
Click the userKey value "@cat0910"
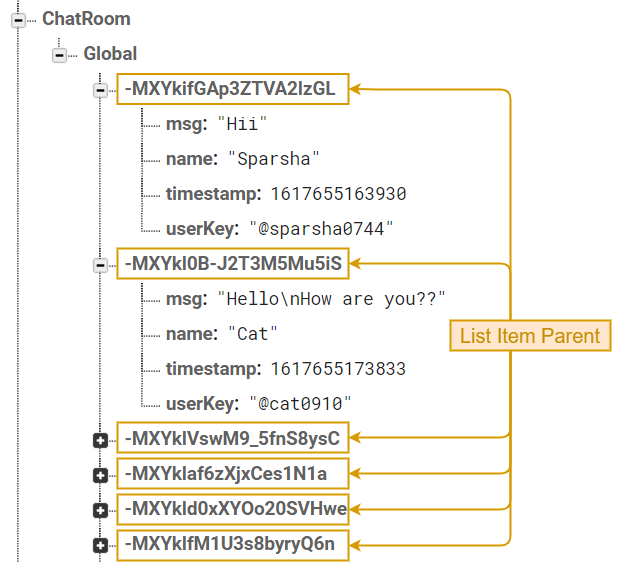(300, 404)
